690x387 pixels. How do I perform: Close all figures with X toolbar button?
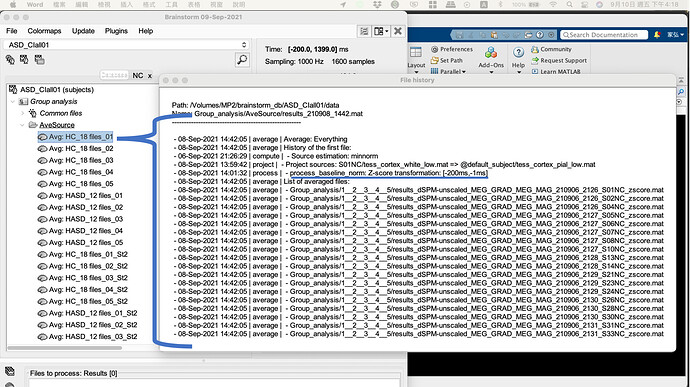(x=397, y=31)
